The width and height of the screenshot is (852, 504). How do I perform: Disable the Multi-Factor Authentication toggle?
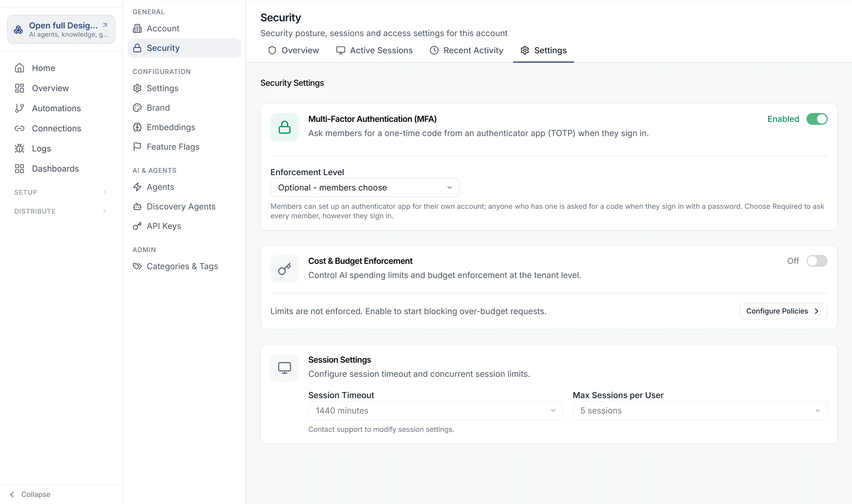tap(817, 119)
